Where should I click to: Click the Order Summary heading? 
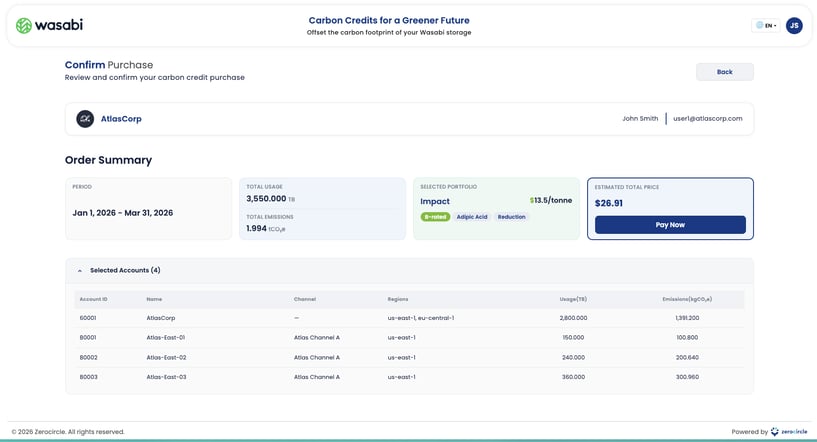point(108,160)
